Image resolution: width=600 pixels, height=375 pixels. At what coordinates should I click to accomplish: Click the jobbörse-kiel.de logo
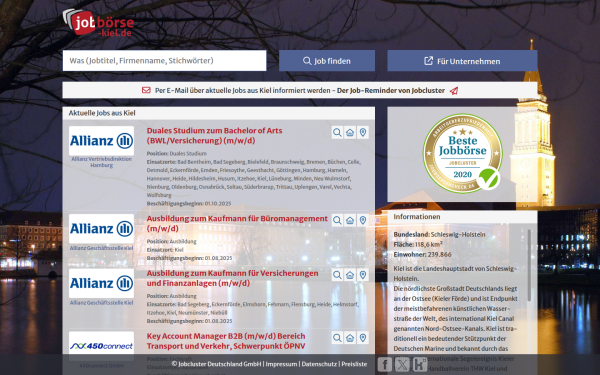point(98,23)
